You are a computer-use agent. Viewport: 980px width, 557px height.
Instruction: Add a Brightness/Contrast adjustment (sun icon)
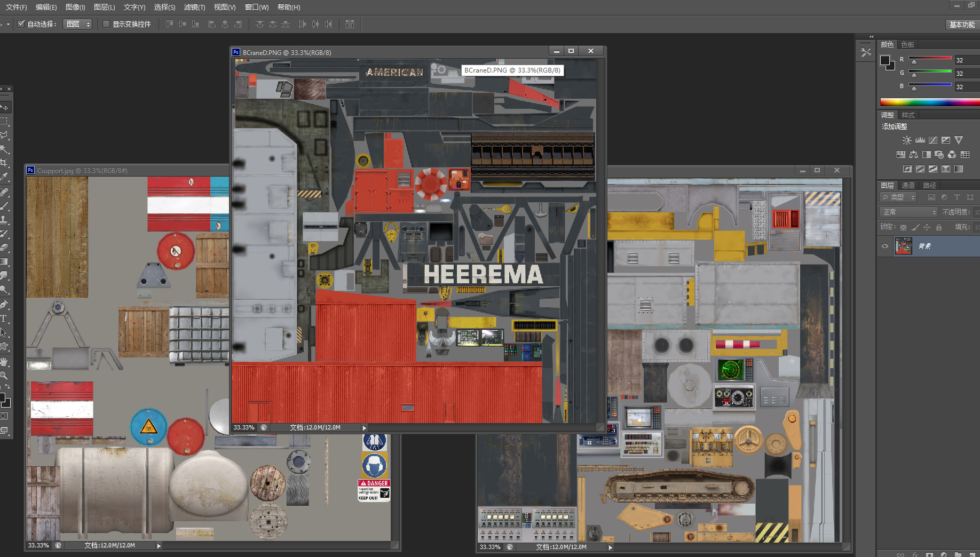[x=907, y=140]
